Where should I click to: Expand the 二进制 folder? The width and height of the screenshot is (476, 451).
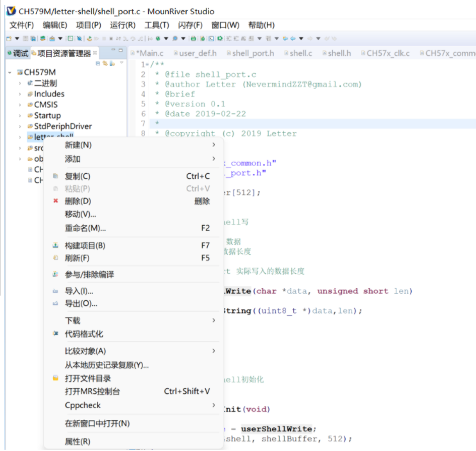tap(20, 83)
